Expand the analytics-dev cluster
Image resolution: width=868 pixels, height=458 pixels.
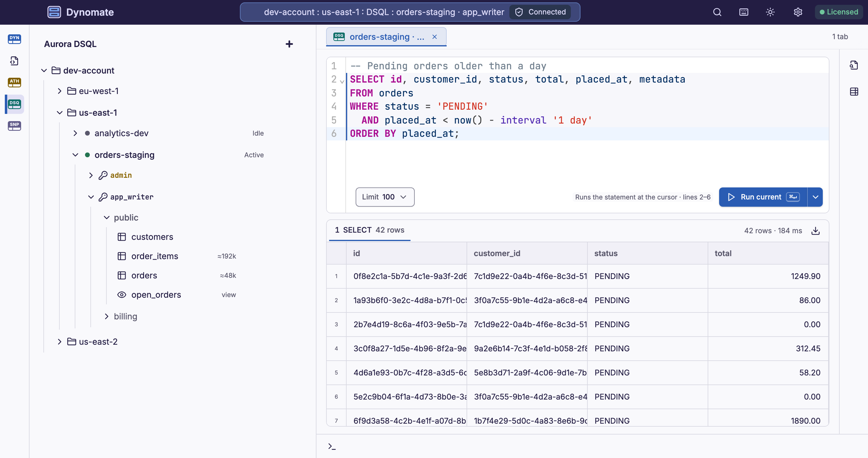[75, 133]
